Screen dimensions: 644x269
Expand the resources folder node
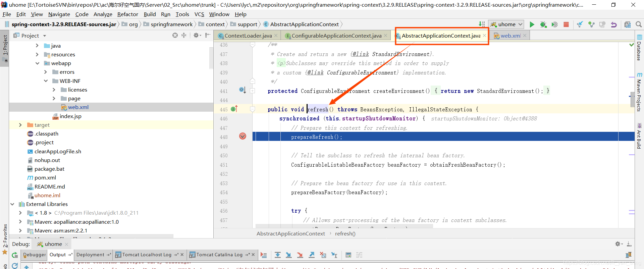pos(37,54)
